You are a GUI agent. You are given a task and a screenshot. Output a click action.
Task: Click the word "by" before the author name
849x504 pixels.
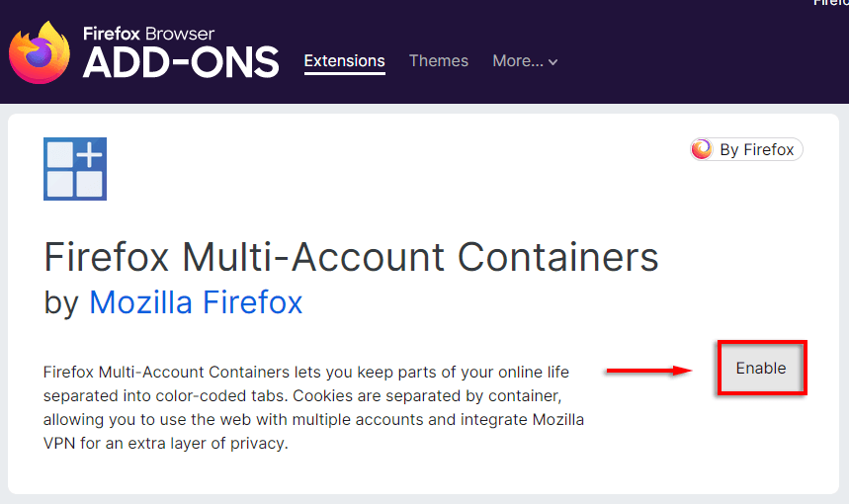tap(61, 301)
